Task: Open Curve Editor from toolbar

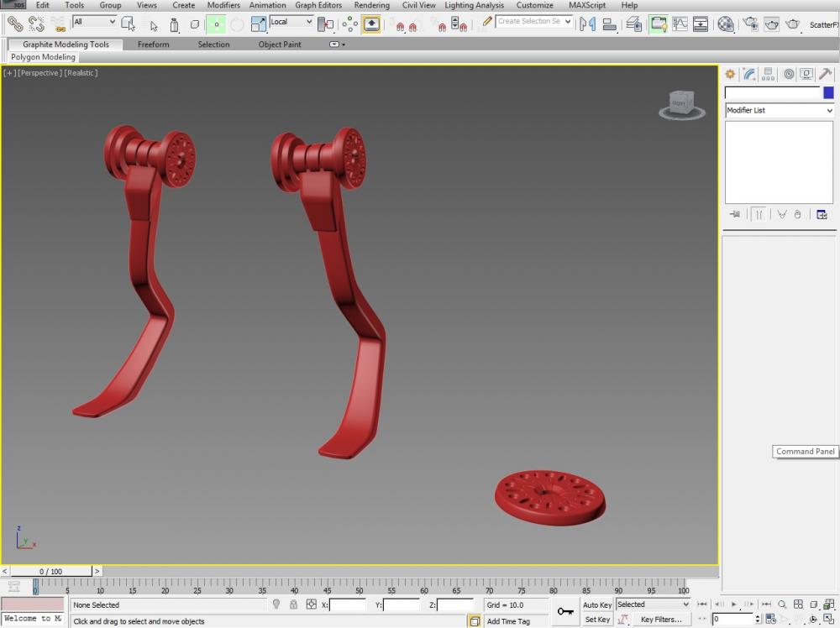Action: click(680, 24)
